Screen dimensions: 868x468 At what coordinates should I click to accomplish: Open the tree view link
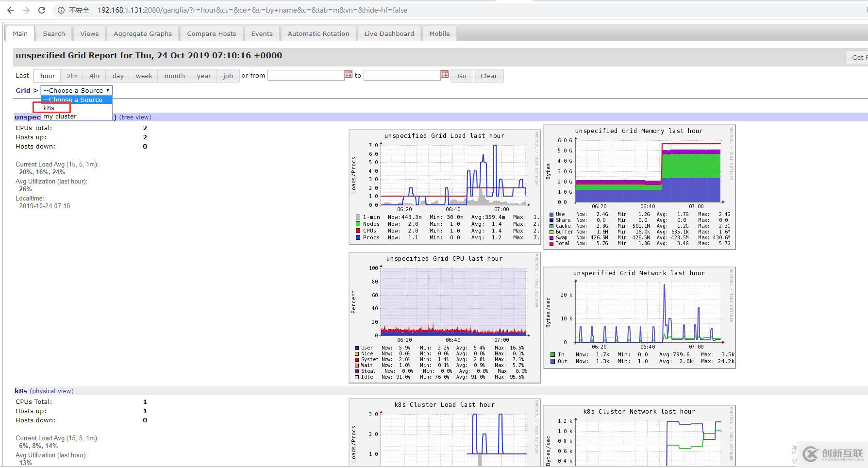click(x=135, y=117)
